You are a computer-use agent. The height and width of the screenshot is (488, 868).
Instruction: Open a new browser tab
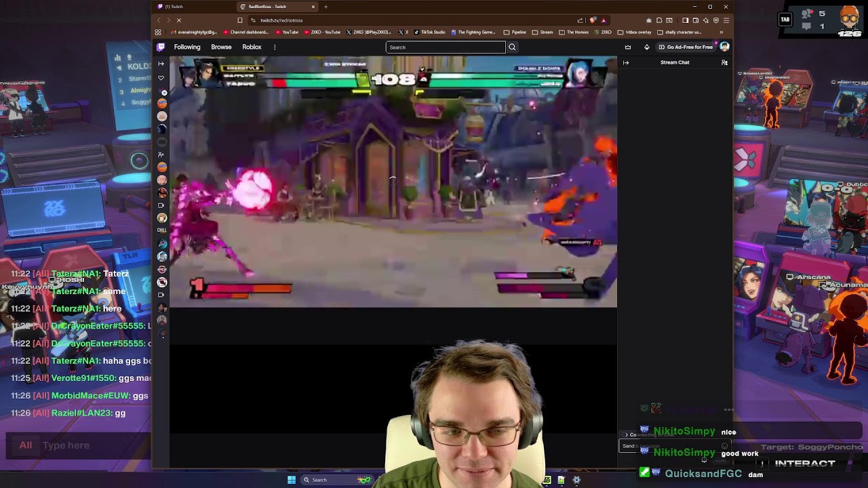pos(325,7)
